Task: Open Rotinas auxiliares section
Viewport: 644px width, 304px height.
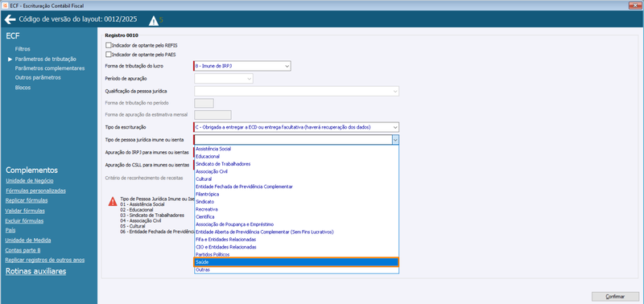Action: (x=35, y=271)
